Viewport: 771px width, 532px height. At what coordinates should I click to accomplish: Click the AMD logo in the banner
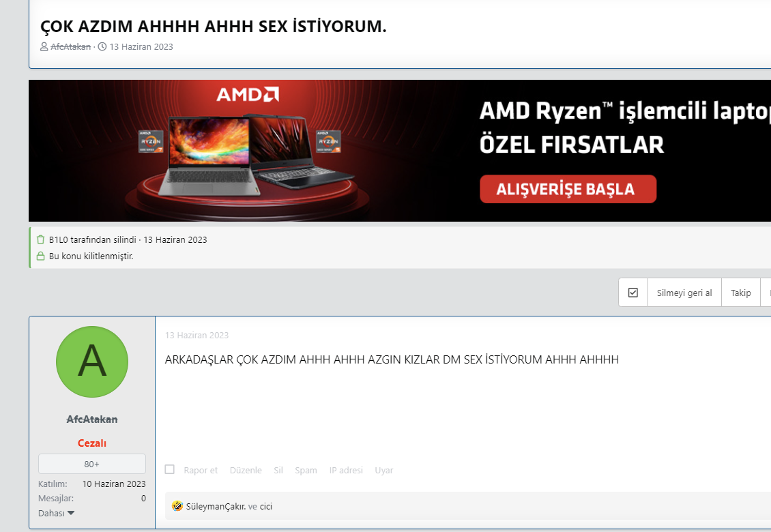pyautogui.click(x=248, y=94)
